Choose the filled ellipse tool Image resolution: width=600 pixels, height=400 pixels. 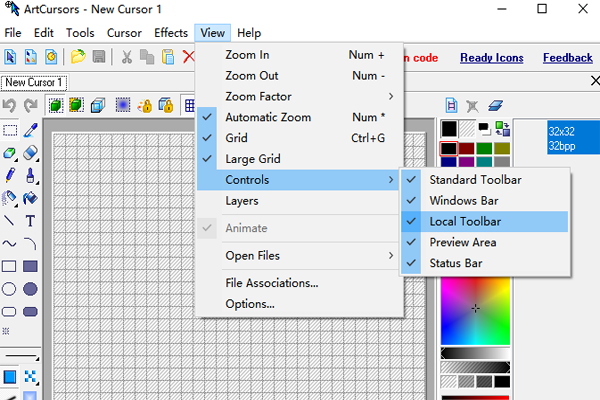pos(31,289)
